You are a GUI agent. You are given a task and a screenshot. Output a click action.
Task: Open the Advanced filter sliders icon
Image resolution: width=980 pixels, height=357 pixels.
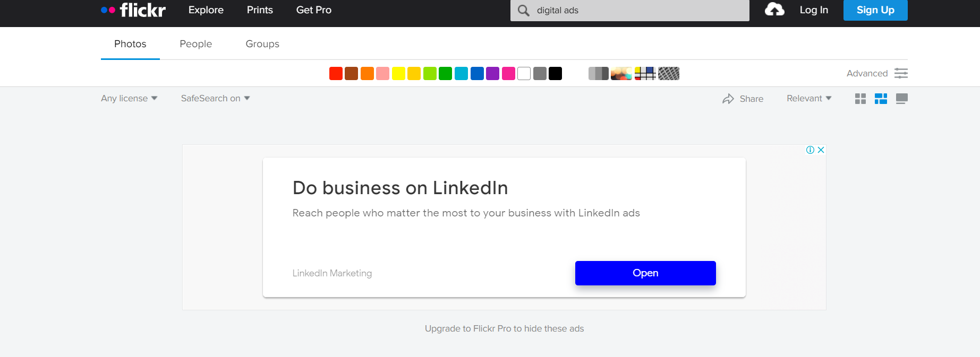click(901, 73)
